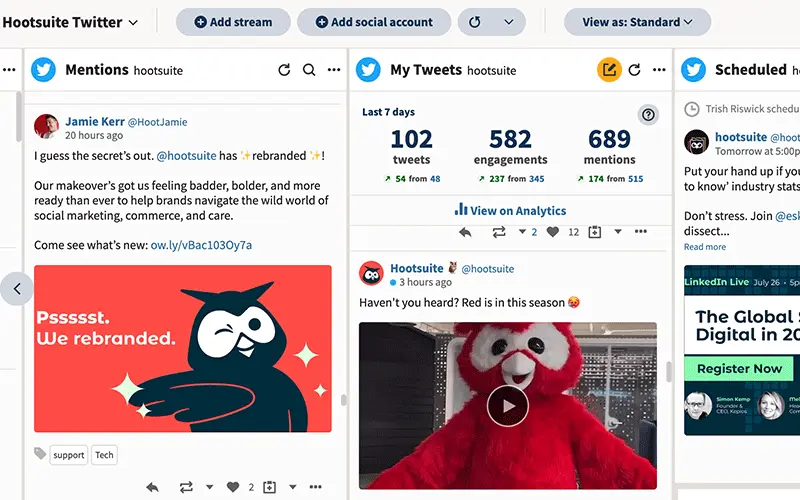Click the 102 tweets statistic
The width and height of the screenshot is (800, 500).
click(x=412, y=147)
